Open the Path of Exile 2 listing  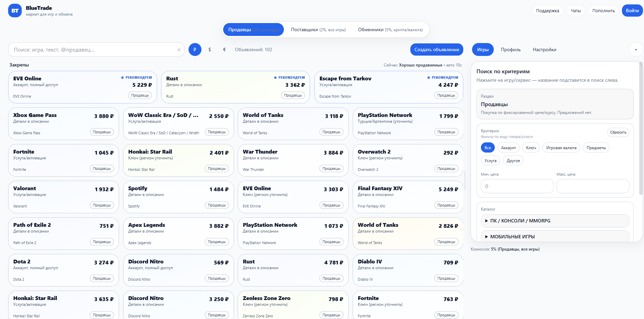[x=63, y=234]
